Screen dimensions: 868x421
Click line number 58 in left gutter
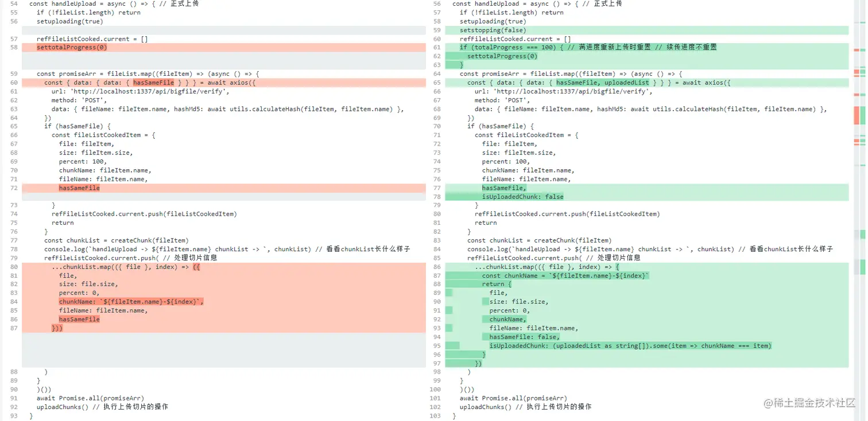pos(14,48)
